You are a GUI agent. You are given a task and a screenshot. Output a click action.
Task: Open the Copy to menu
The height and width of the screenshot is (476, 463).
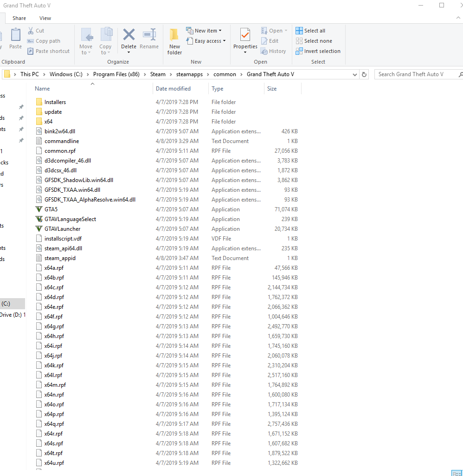coord(105,41)
